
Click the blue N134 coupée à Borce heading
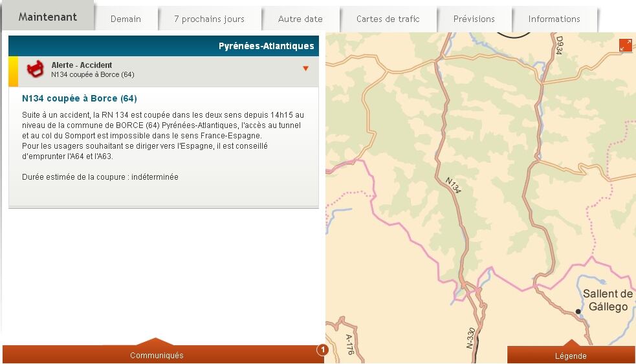pyautogui.click(x=80, y=98)
